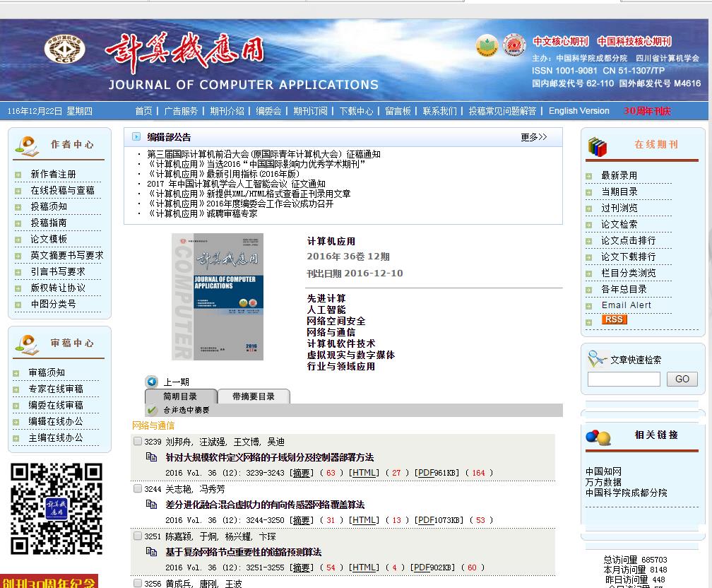This screenshot has width=712, height=588.
Task: Check the box for article 3251
Action: pyautogui.click(x=138, y=535)
